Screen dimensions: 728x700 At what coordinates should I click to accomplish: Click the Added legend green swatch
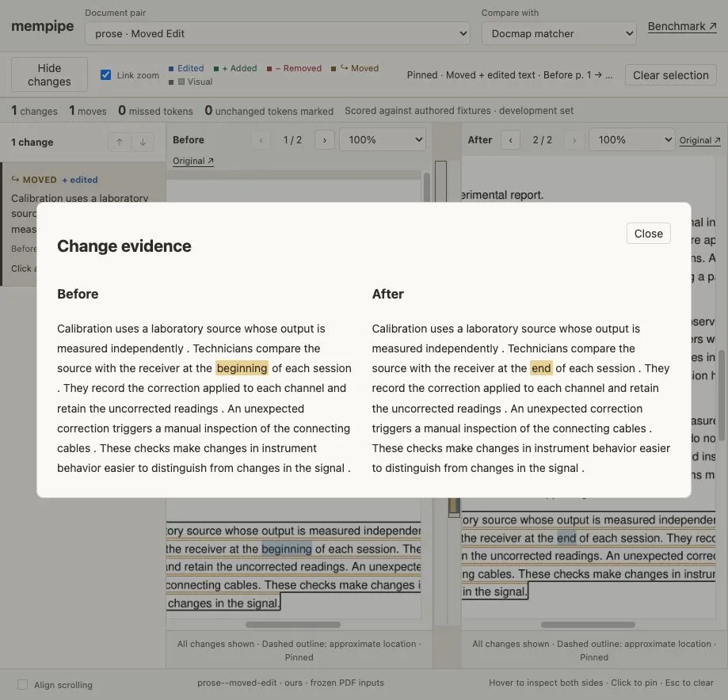click(x=216, y=69)
